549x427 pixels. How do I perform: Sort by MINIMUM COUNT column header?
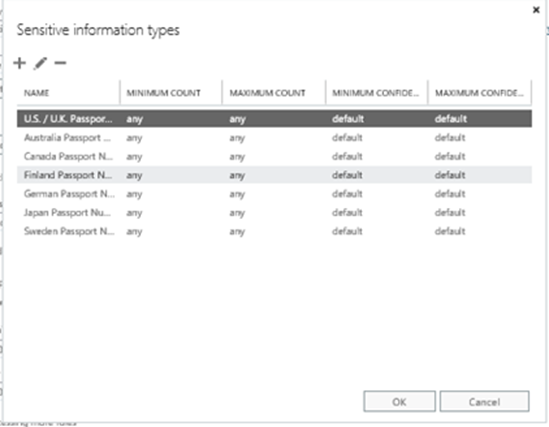pyautogui.click(x=164, y=93)
